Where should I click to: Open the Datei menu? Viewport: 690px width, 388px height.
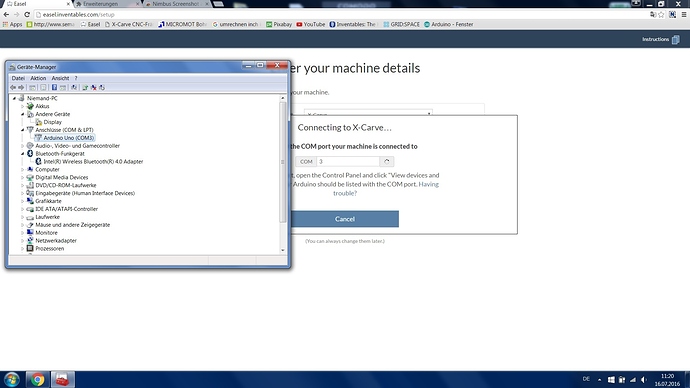(x=18, y=78)
